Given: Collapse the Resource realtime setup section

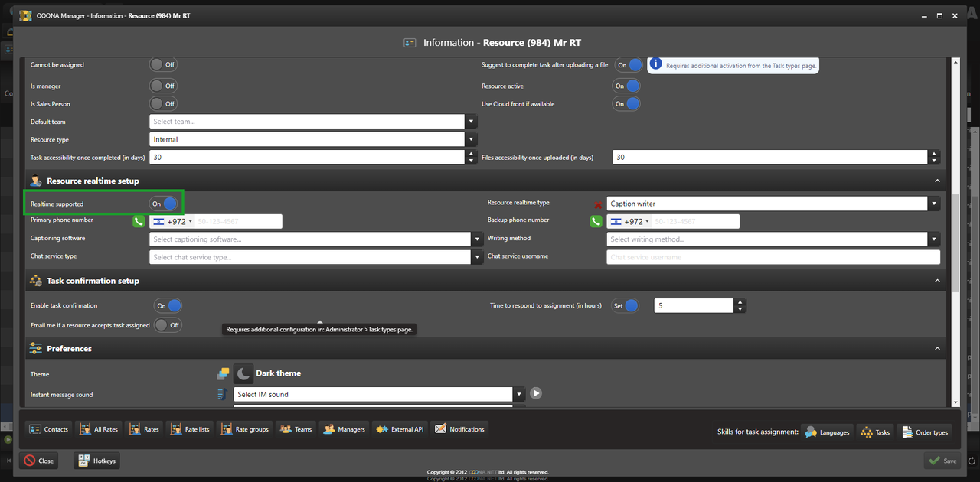Looking at the screenshot, I should 937,181.
